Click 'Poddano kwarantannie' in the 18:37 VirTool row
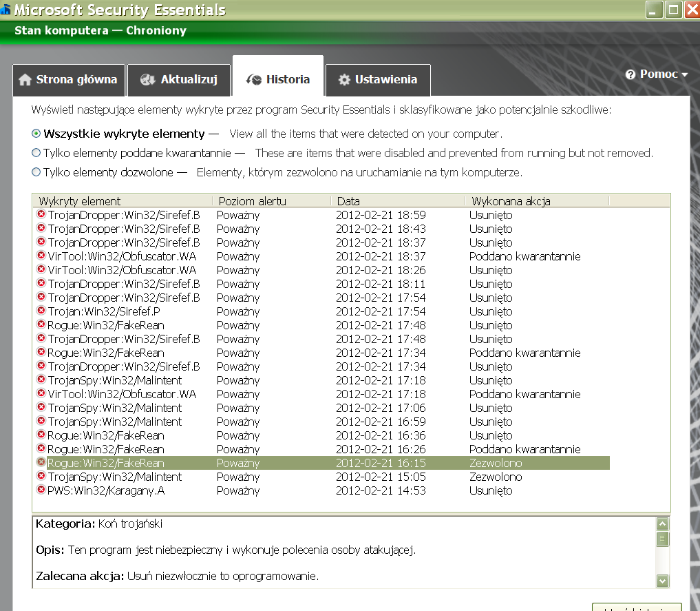The height and width of the screenshot is (611, 700). pyautogui.click(x=525, y=256)
